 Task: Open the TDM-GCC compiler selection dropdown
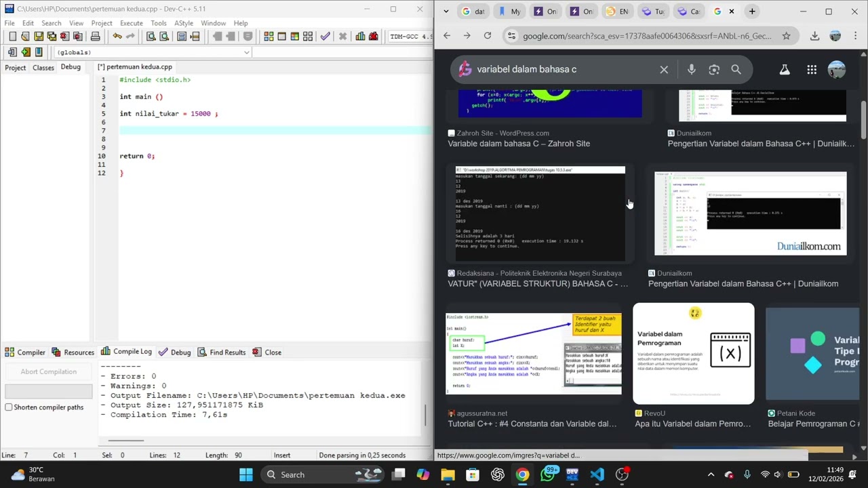pyautogui.click(x=410, y=36)
